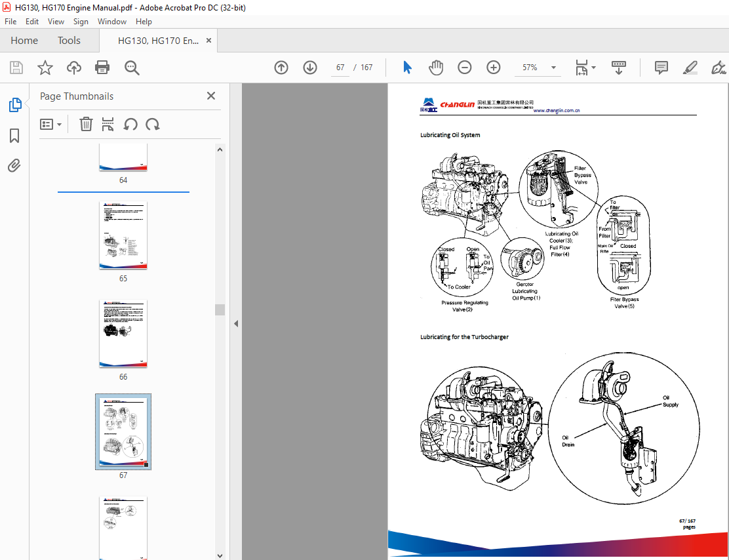Image resolution: width=729 pixels, height=560 pixels.
Task: Click the 'Page Thumbnails' panel title
Action: click(77, 96)
